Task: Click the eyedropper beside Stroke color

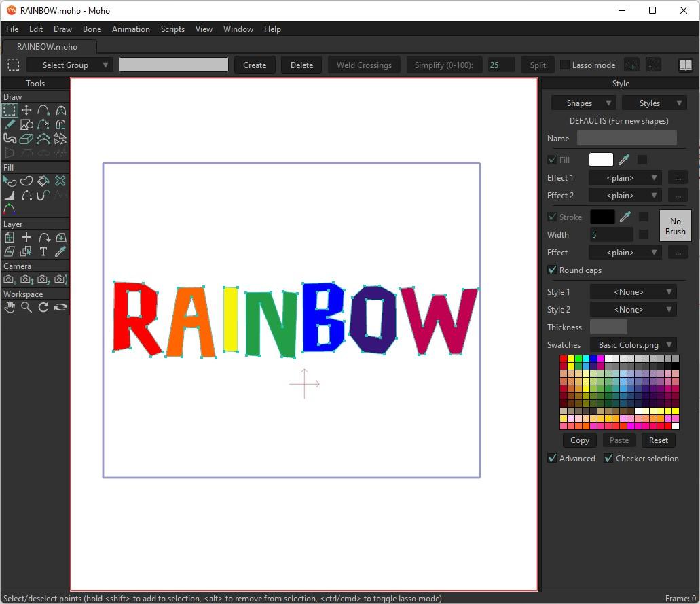Action: [x=625, y=217]
